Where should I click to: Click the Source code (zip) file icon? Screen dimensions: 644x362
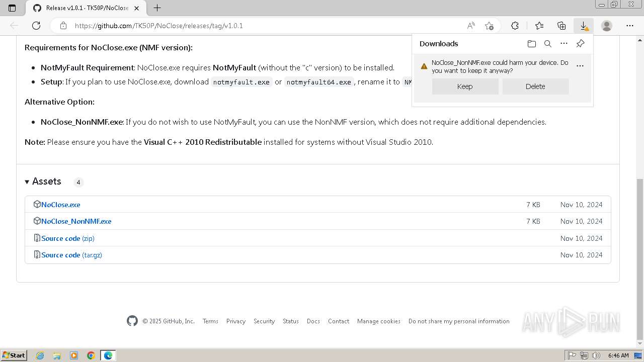click(37, 238)
